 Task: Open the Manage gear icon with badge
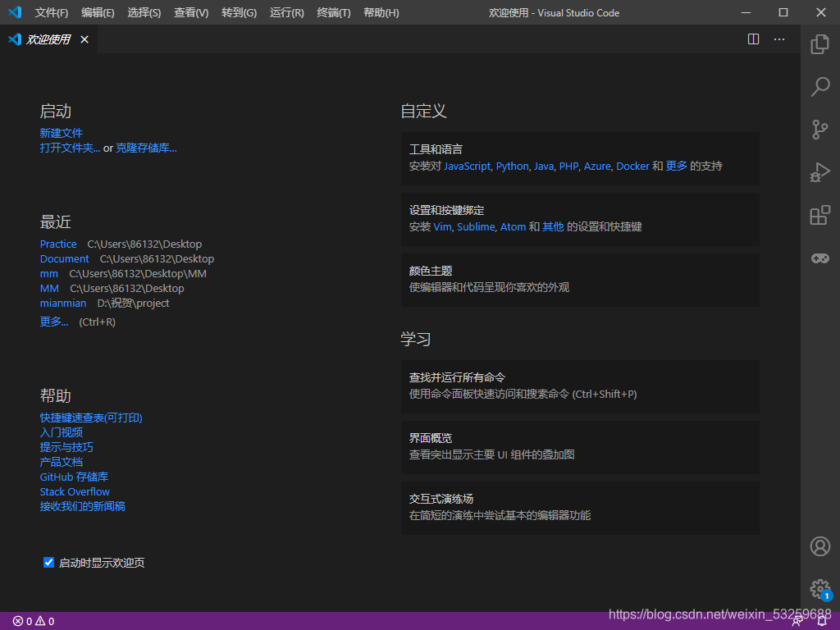(819, 589)
